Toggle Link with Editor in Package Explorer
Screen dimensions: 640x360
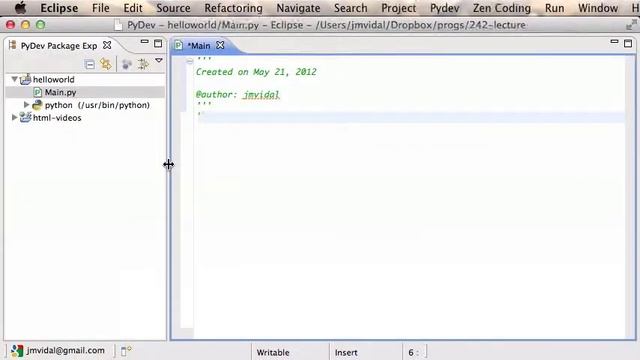tap(106, 64)
